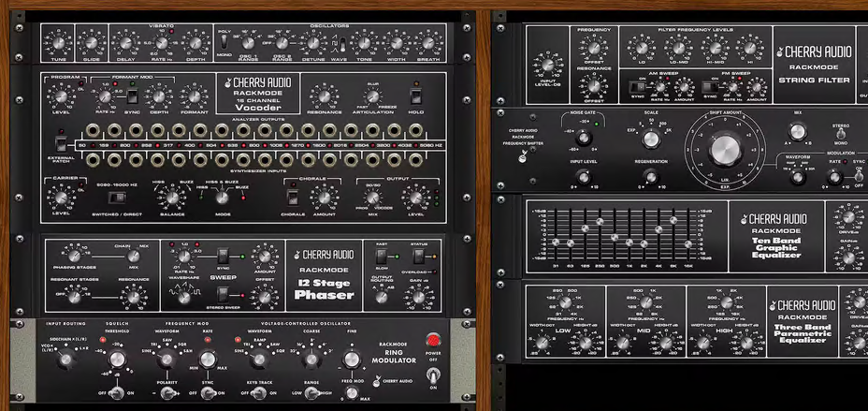Click the cherry icon on the Frequency Shifter
Screen dimensions: 868x411
click(x=522, y=158)
